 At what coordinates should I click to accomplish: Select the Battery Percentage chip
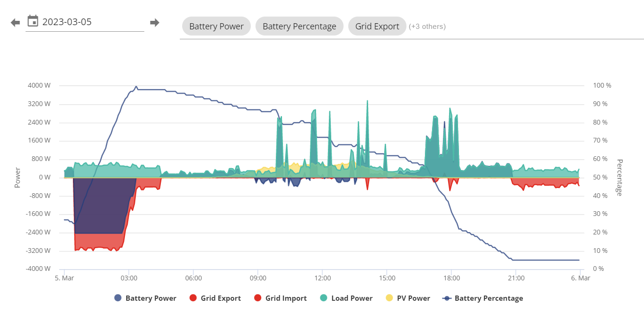click(x=299, y=26)
